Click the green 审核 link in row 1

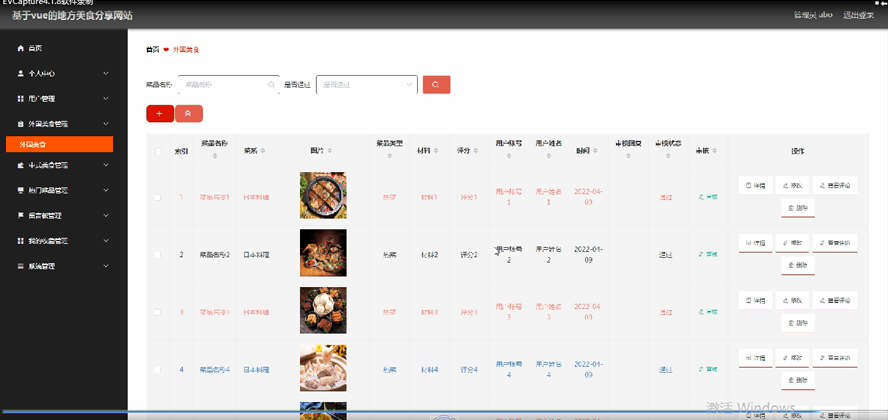(708, 197)
